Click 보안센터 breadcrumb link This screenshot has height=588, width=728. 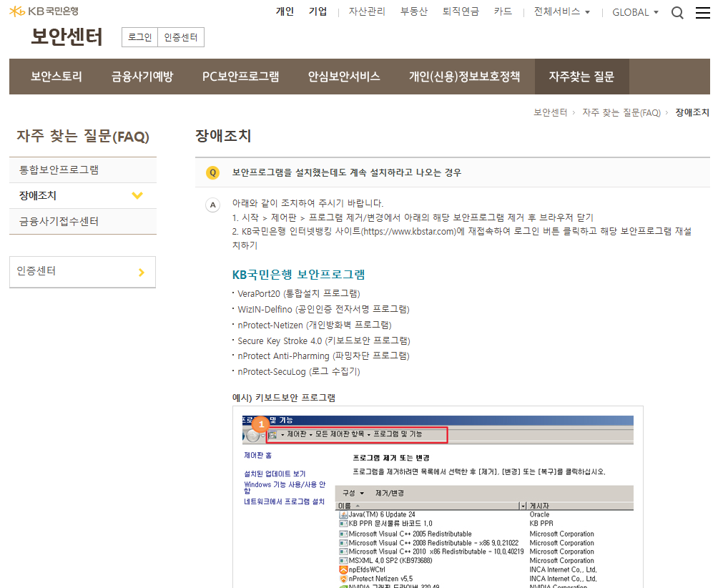(x=550, y=112)
